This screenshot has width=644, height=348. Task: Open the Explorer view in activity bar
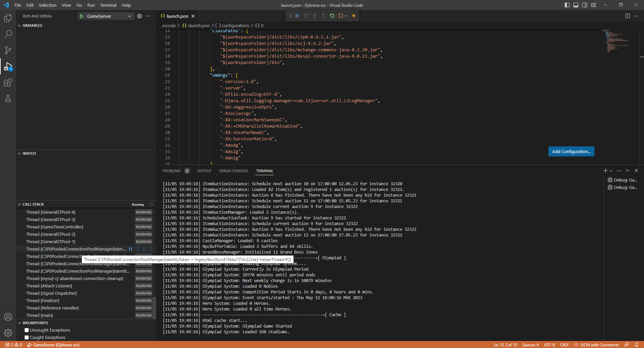coord(8,18)
